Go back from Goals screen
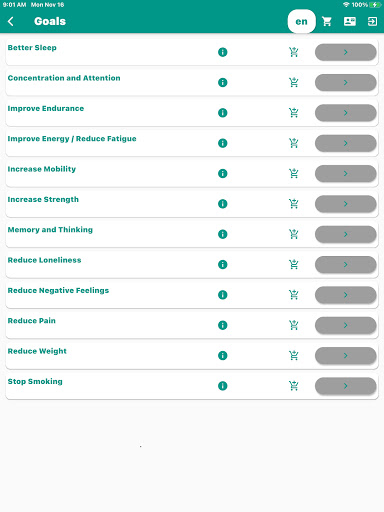Screen dimensions: 384x512 (x=11, y=22)
